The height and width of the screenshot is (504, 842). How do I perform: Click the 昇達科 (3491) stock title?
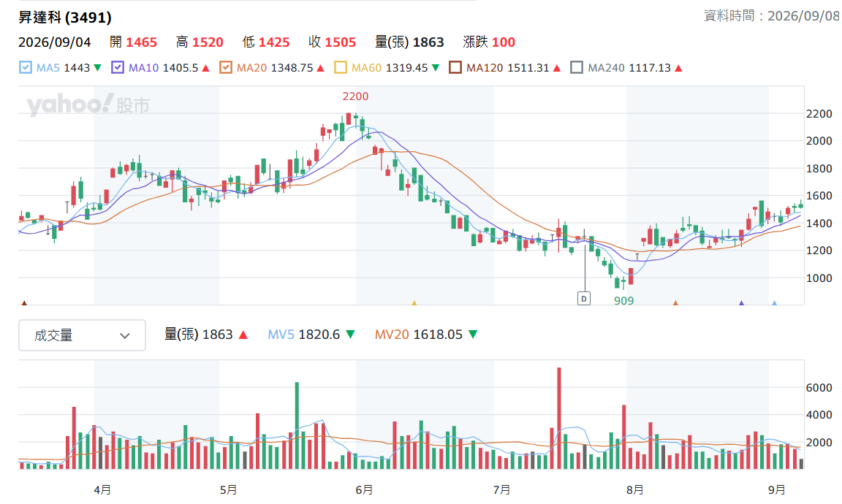click(65, 18)
